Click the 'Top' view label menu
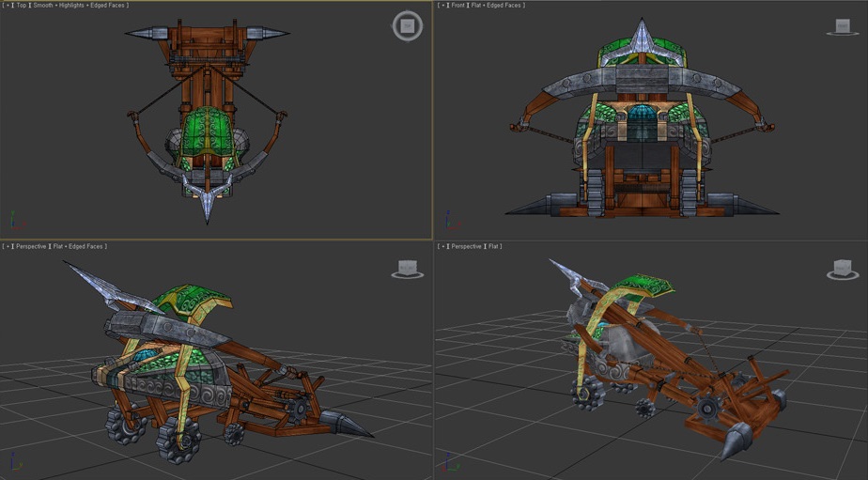The width and height of the screenshot is (868, 480). point(21,5)
